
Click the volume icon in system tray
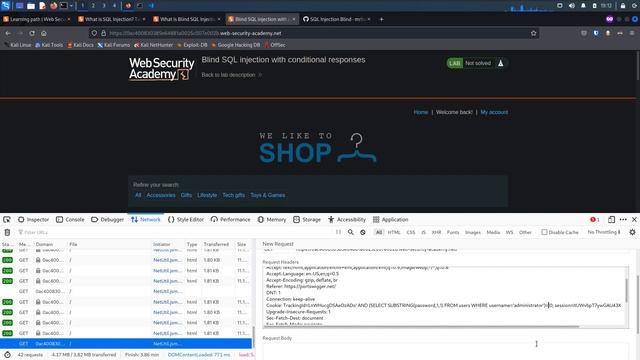[x=571, y=6]
